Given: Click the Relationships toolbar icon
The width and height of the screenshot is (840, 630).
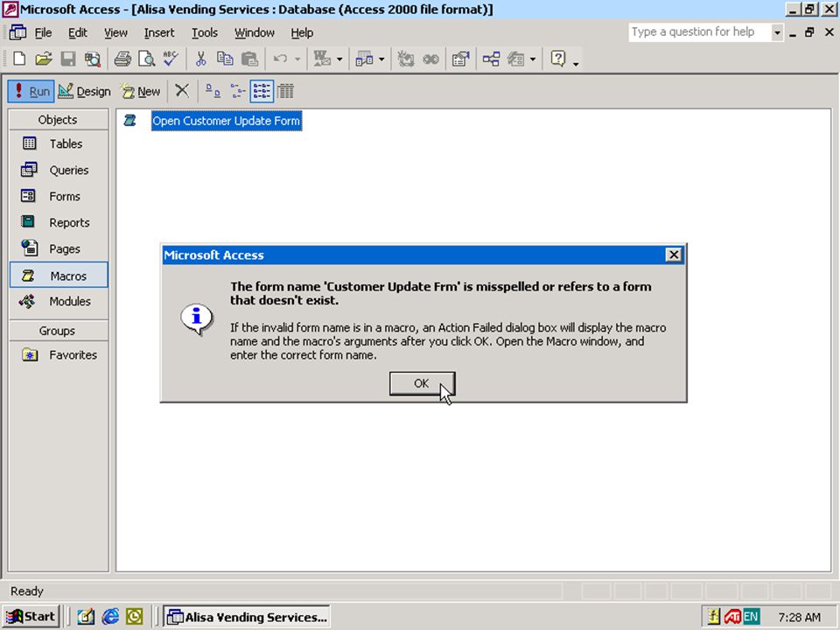Looking at the screenshot, I should pos(491,59).
